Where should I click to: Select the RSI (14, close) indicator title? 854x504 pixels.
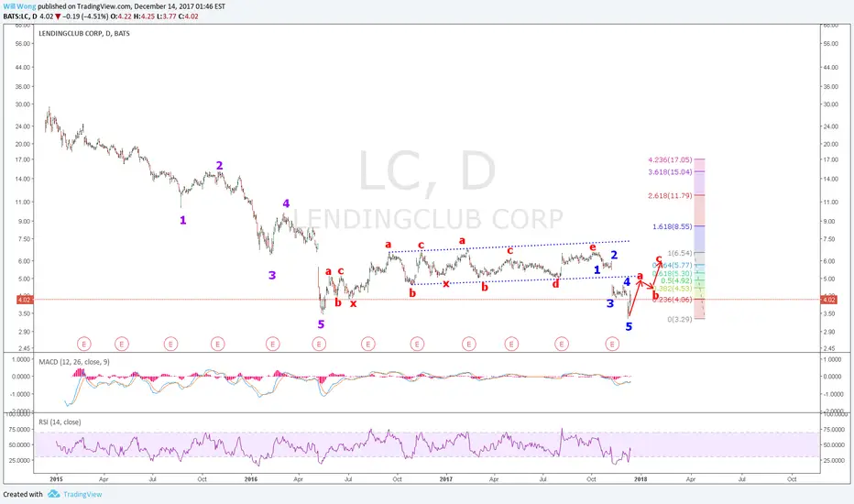tap(60, 422)
